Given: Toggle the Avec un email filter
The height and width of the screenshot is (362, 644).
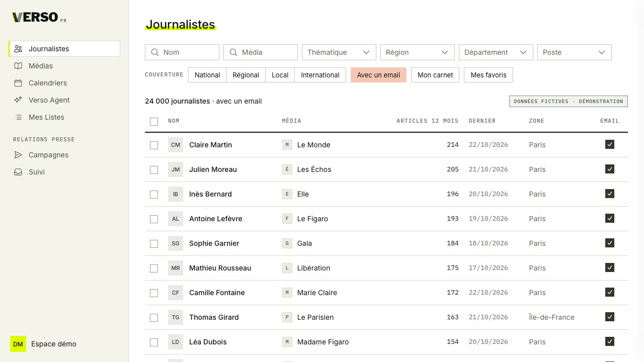Looking at the screenshot, I should pyautogui.click(x=378, y=75).
